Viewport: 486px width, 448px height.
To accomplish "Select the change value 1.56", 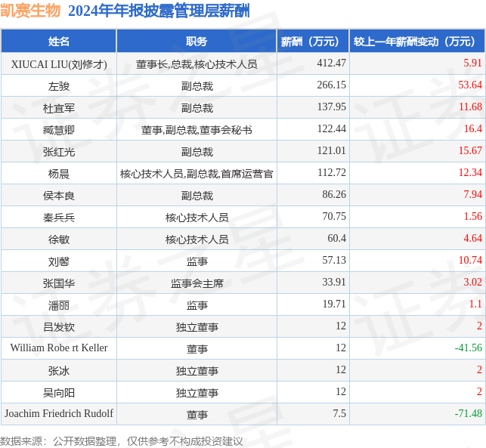I will [x=472, y=216].
